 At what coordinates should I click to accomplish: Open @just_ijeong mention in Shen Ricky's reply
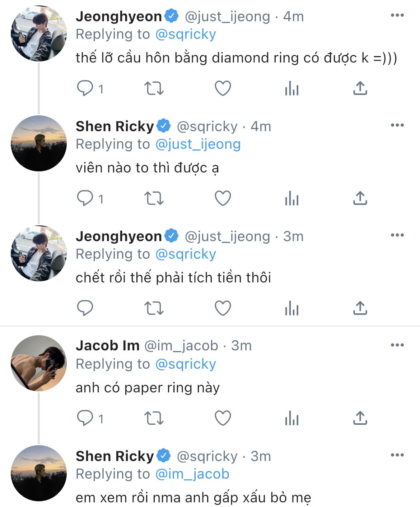point(198,144)
